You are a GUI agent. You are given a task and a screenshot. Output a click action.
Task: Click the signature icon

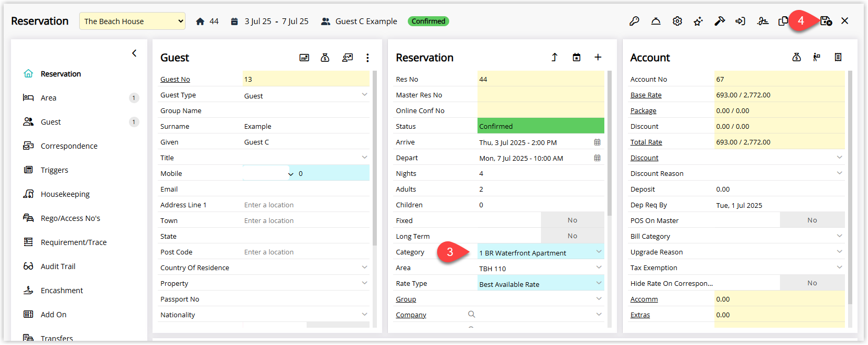click(763, 21)
